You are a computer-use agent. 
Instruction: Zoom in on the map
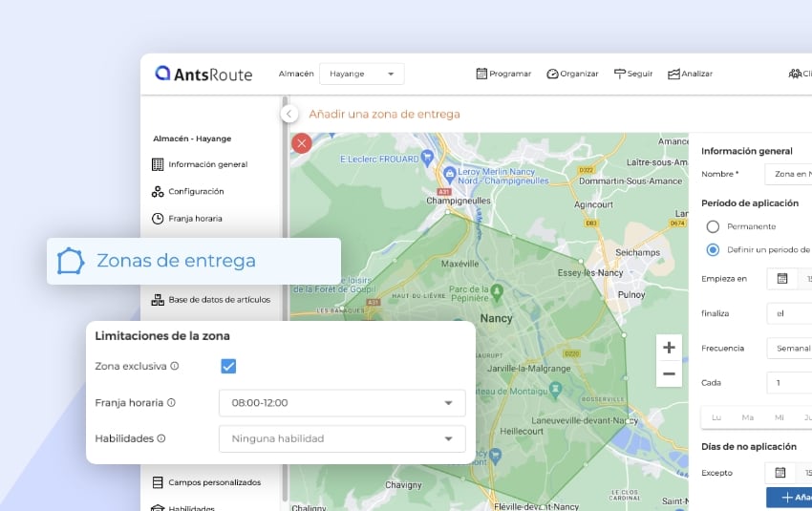point(669,348)
